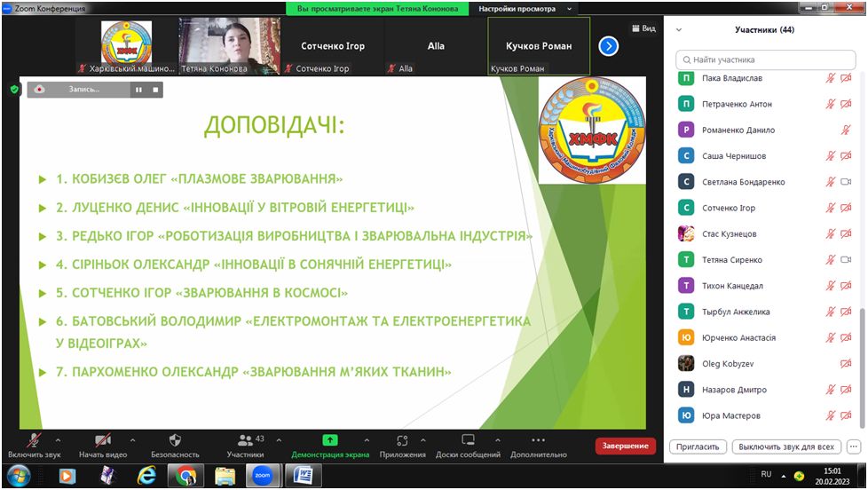Pause the recording
Screen dimensions: 868x490
coord(138,89)
